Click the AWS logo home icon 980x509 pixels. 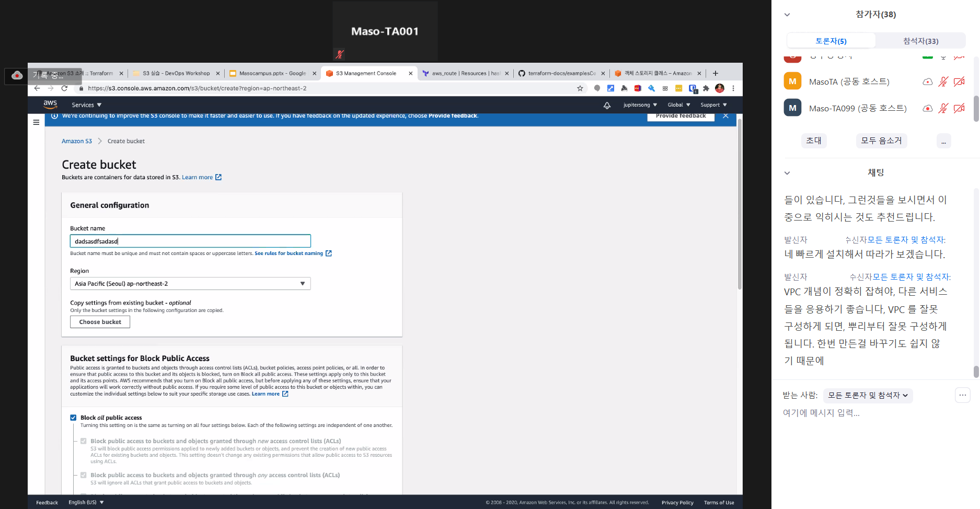(50, 105)
